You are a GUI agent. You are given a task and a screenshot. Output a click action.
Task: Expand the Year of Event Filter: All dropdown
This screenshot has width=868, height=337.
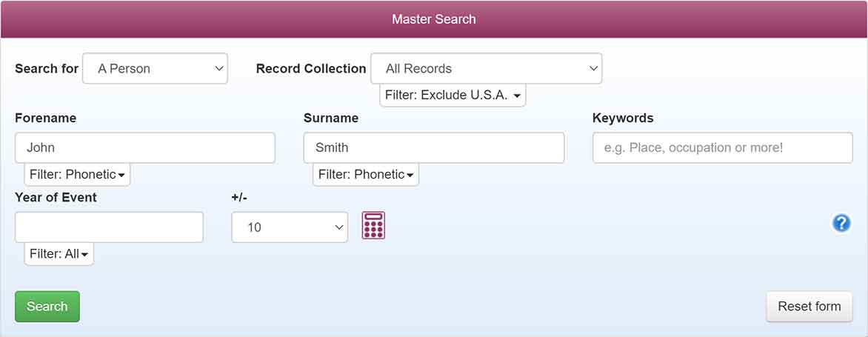(x=59, y=254)
